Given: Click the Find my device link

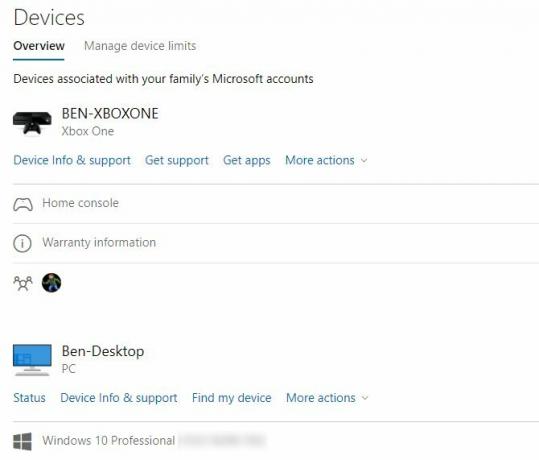Looking at the screenshot, I should [x=232, y=398].
